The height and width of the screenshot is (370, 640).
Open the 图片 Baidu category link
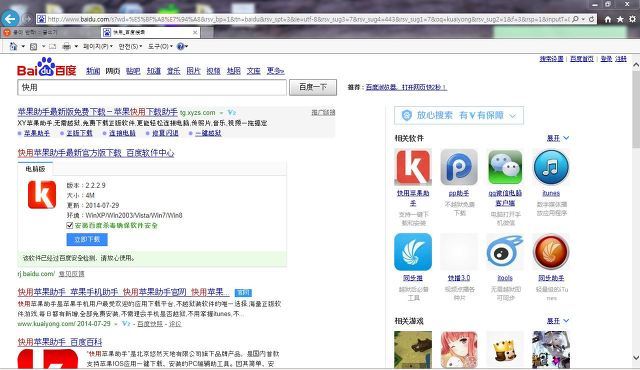pos(193,71)
